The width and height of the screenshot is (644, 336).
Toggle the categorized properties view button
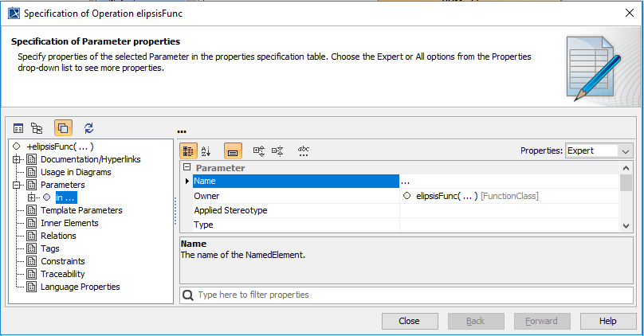[188, 150]
